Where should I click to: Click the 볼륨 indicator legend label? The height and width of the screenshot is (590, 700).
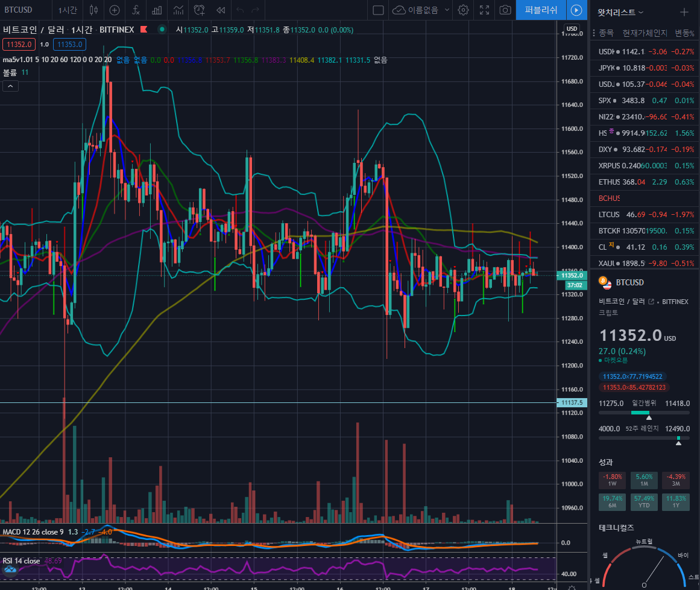click(10, 72)
